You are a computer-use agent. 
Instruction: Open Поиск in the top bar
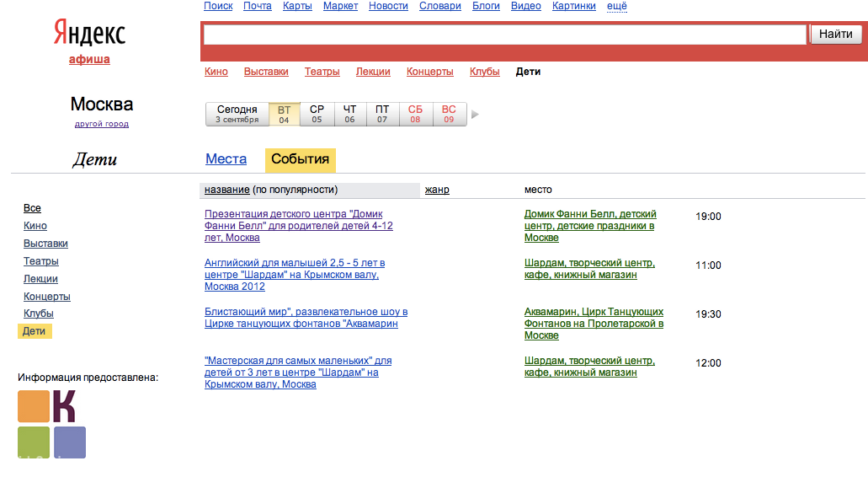[218, 6]
